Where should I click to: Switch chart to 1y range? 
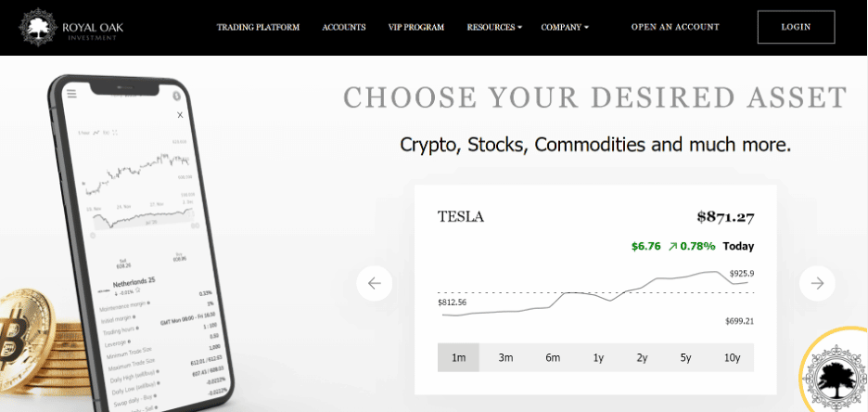pos(598,357)
